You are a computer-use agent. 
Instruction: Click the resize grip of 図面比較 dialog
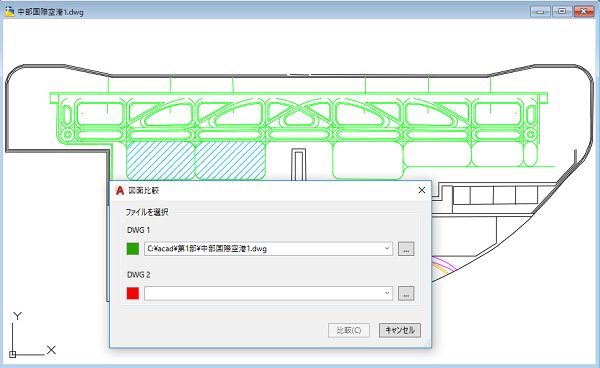pyautogui.click(x=427, y=344)
